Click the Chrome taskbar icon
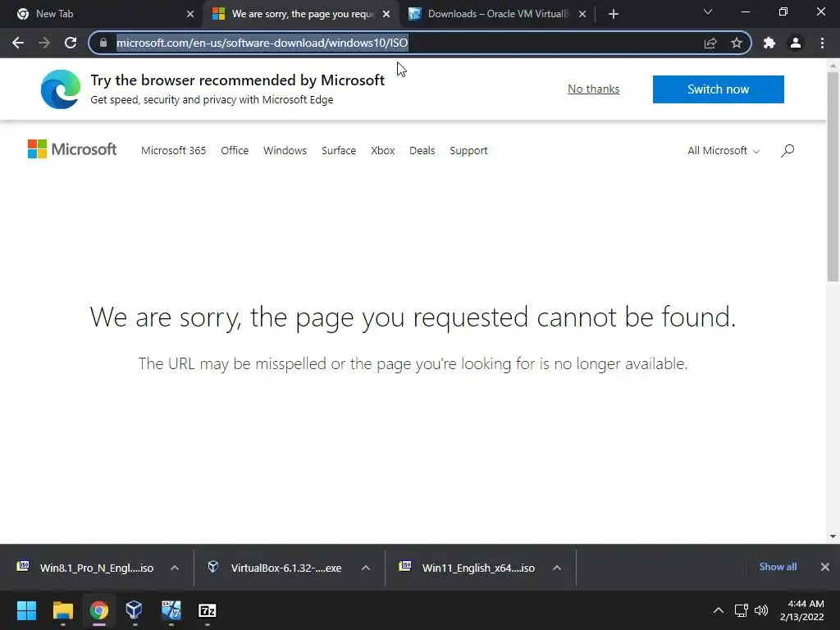Viewport: 840px width, 630px height. coord(99,610)
